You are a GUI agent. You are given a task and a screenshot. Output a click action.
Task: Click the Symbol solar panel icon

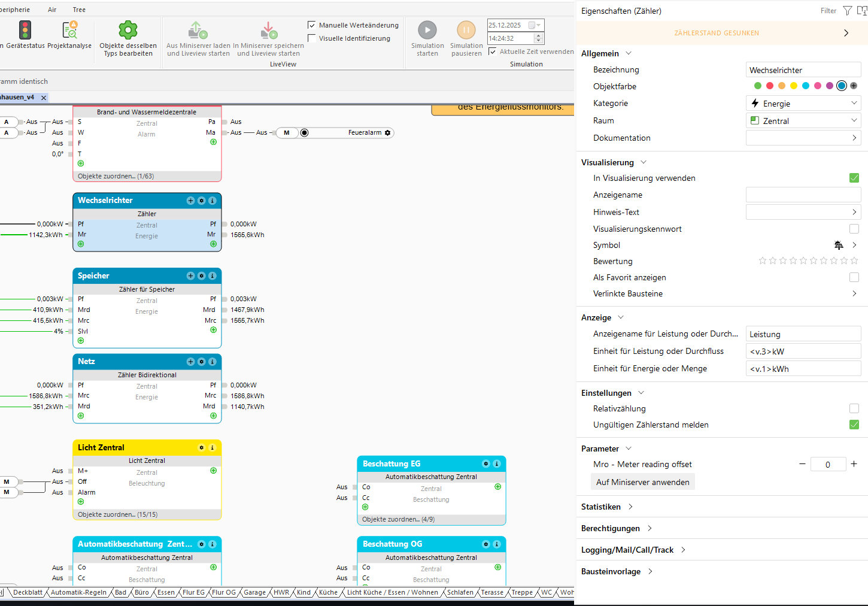coord(839,245)
